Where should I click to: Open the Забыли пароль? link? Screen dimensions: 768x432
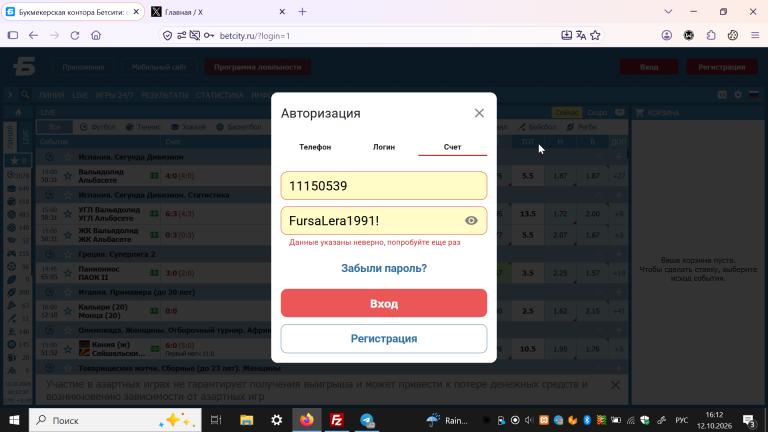[x=384, y=268]
